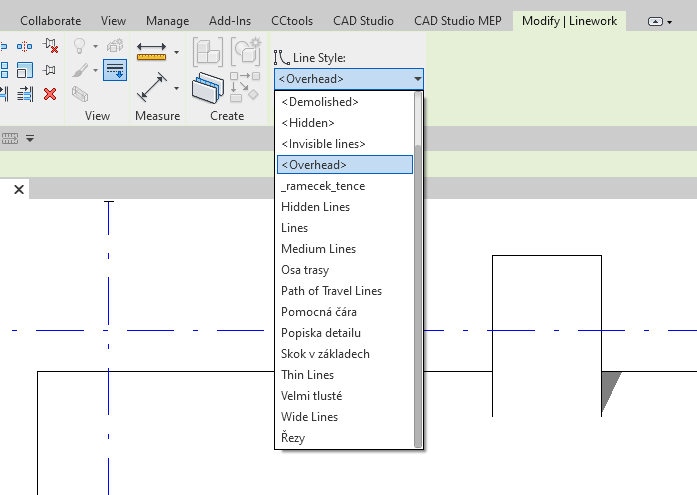Click the Pin icon in Modify panel

[x=50, y=69]
